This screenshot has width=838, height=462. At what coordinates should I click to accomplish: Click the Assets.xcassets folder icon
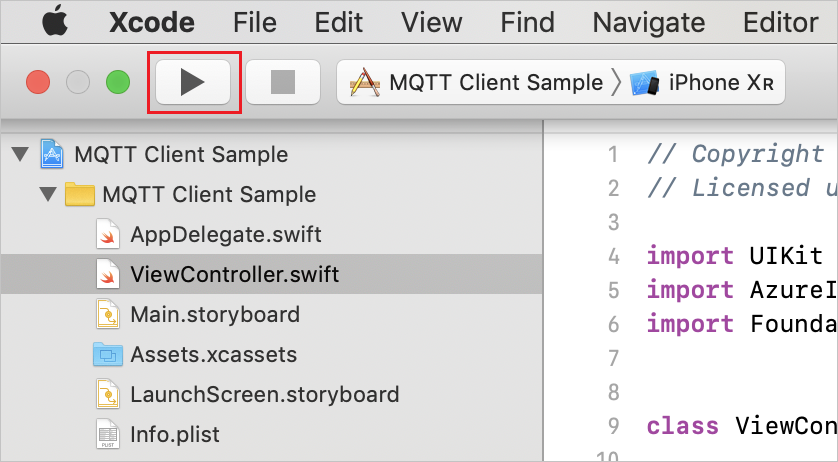click(108, 354)
